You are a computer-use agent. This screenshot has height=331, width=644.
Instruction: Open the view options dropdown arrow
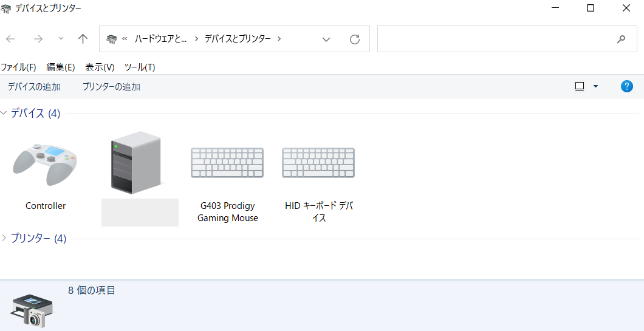tap(595, 86)
